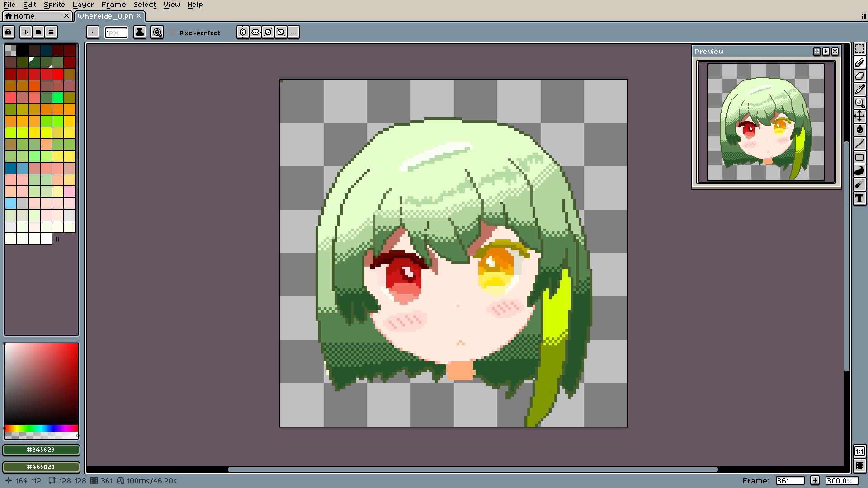
Task: Open the Sprite menu
Action: (55, 5)
